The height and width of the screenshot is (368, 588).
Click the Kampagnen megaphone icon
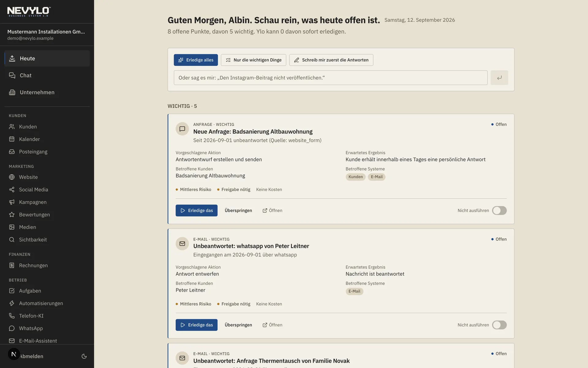pyautogui.click(x=12, y=202)
